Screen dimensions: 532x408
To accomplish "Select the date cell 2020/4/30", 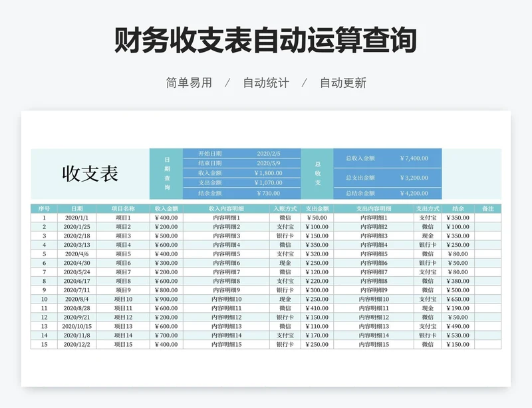I will (77, 263).
